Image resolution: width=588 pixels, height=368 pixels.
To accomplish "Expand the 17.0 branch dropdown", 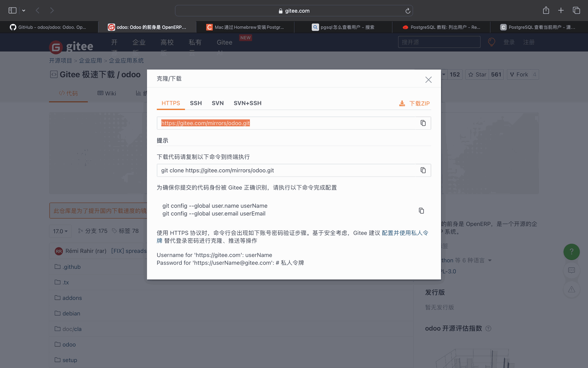I will tap(60, 231).
